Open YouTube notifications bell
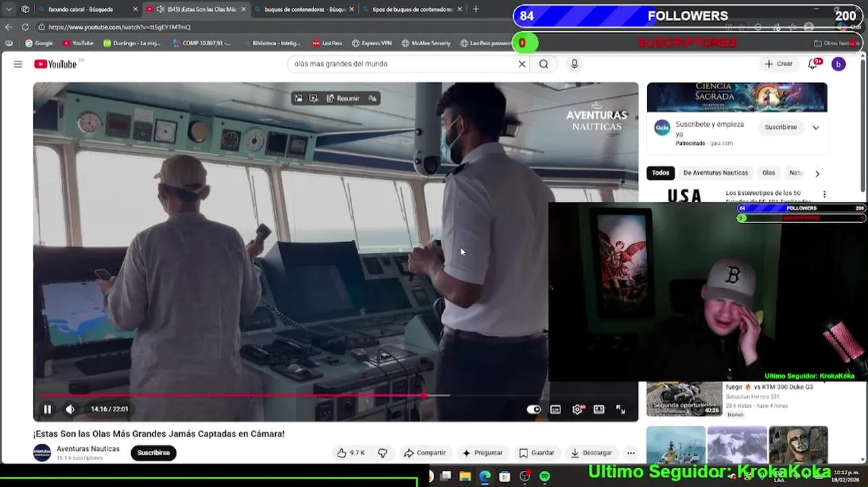 point(813,64)
